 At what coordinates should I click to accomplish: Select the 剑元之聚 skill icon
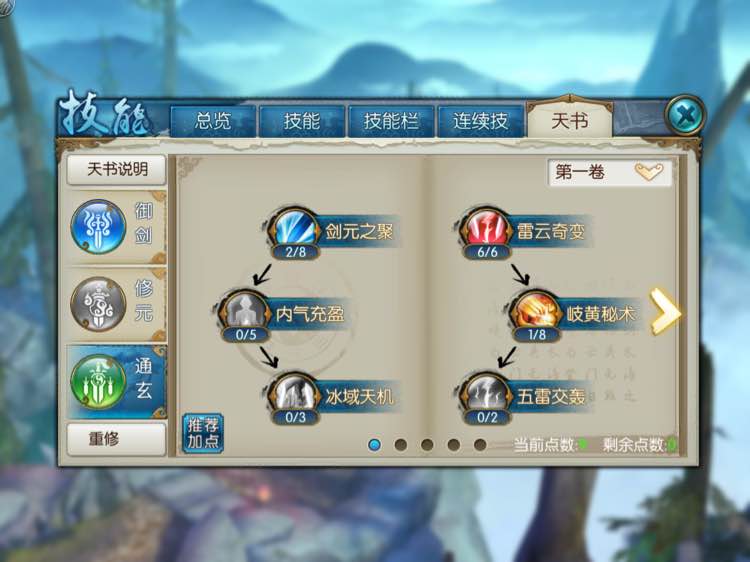[294, 230]
